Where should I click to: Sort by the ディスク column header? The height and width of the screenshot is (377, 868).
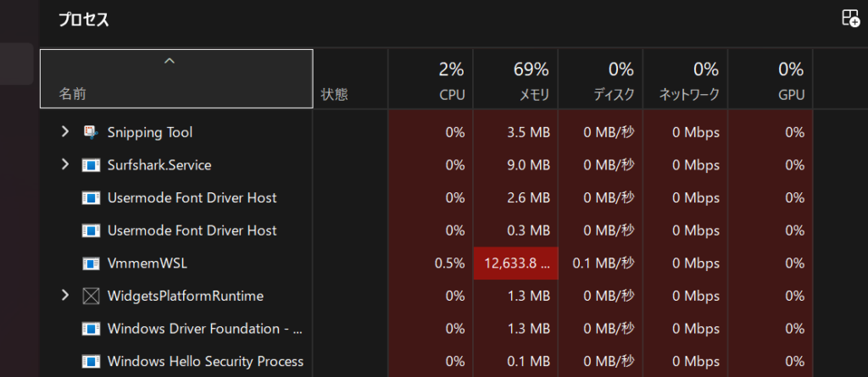(600, 79)
